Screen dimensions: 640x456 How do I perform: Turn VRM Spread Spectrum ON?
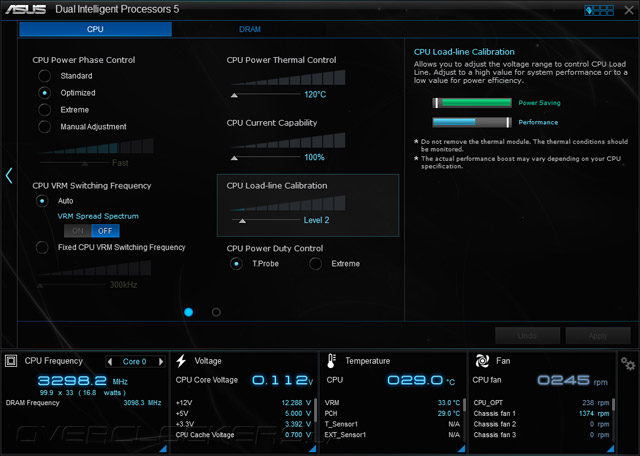78,231
